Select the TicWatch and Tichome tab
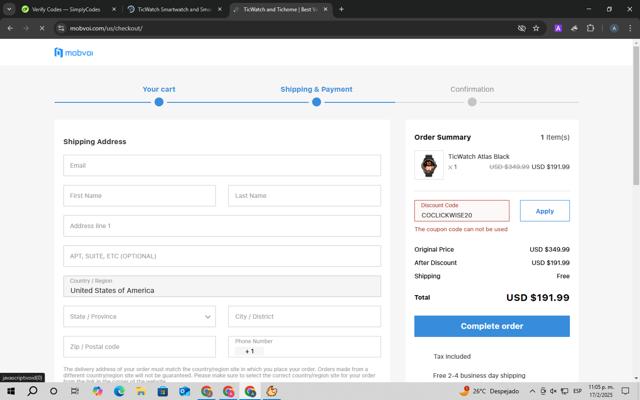 coord(281,9)
